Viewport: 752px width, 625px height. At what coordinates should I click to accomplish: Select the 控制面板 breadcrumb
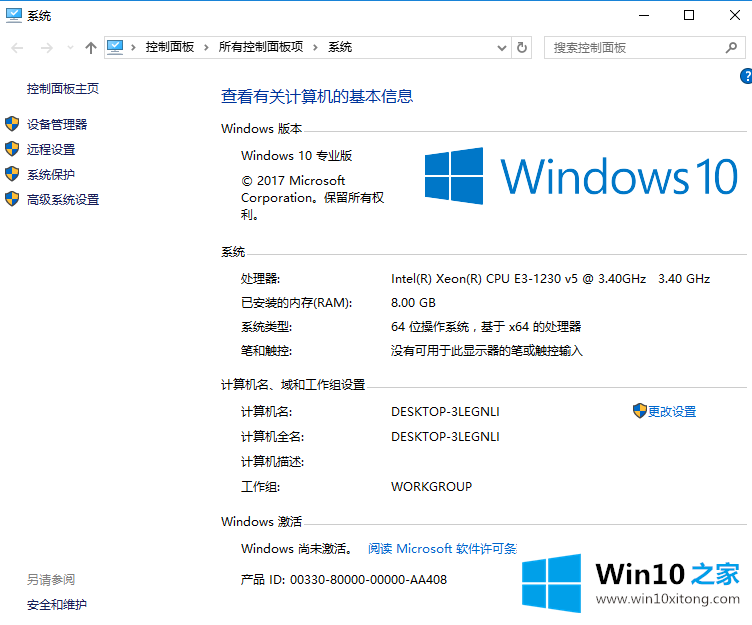[170, 47]
